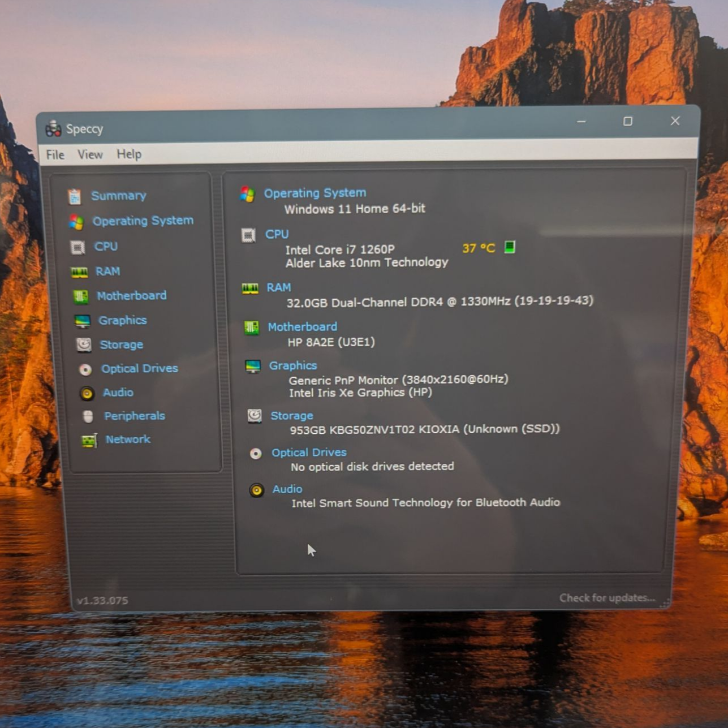This screenshot has height=728, width=728.
Task: Open the View menu
Action: [x=90, y=154]
